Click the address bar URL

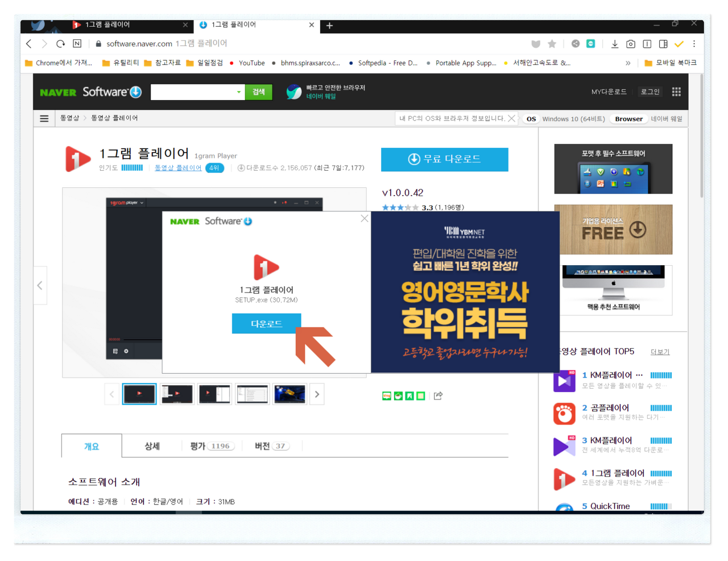coord(139,44)
